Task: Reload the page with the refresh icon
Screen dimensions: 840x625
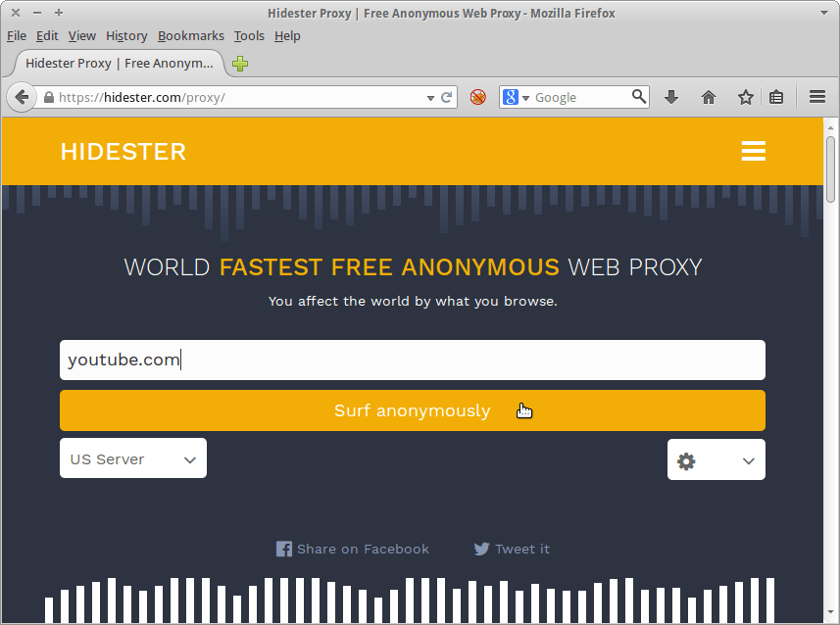Action: (x=446, y=97)
